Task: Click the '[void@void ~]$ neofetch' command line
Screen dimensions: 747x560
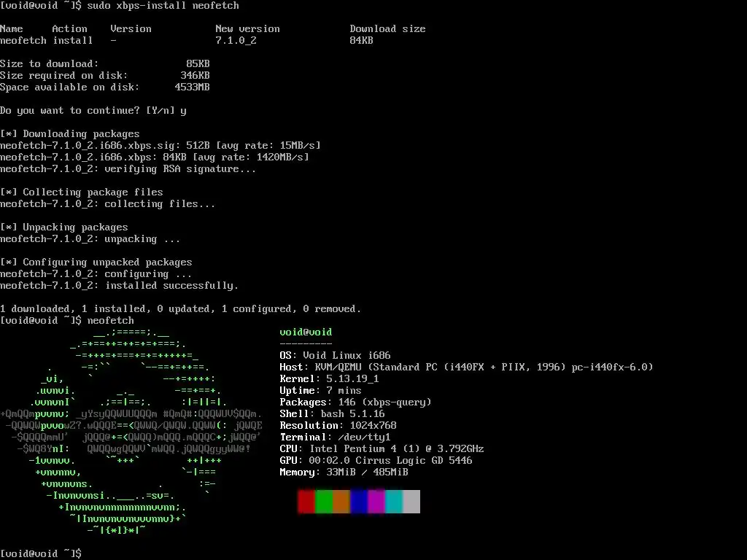Action: pos(66,321)
